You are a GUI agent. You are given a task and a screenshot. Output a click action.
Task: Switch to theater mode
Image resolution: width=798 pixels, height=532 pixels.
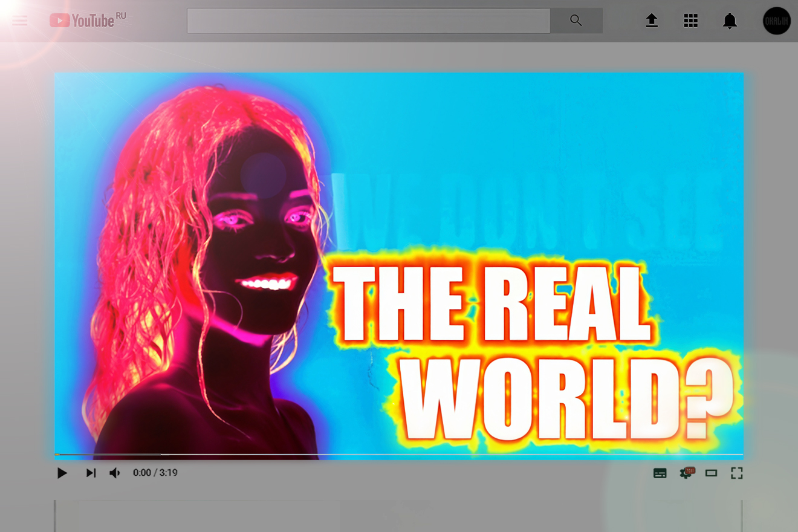point(711,473)
